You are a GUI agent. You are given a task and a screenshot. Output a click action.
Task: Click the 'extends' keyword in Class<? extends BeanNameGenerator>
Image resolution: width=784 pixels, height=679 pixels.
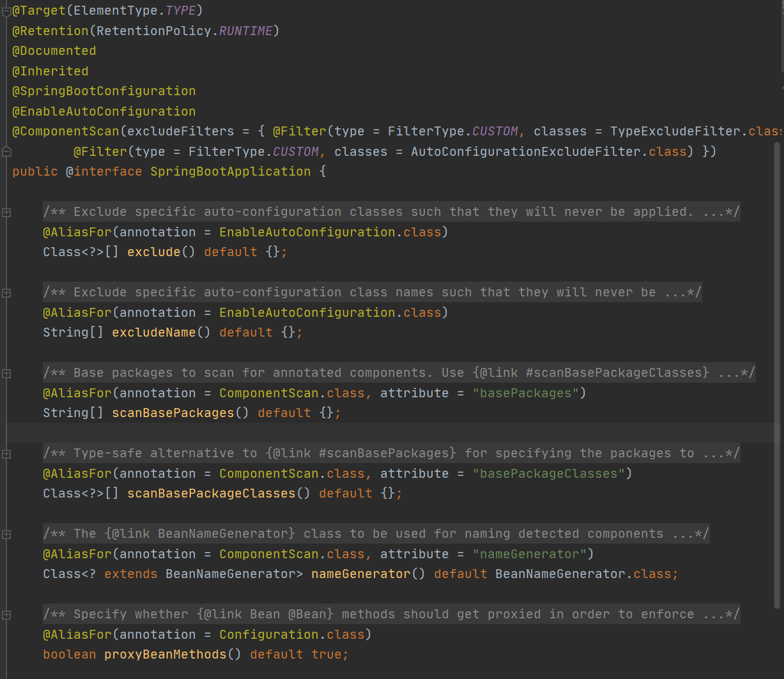[x=131, y=574]
